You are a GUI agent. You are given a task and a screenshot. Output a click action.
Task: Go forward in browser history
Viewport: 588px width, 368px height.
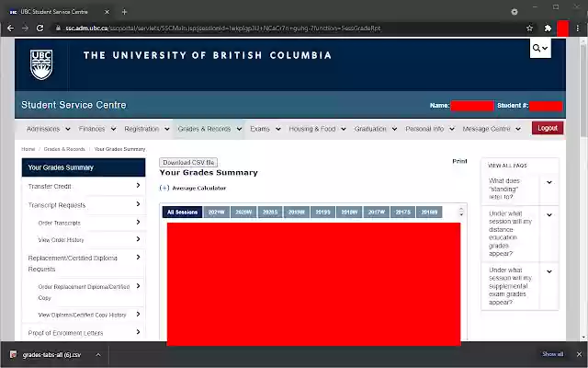[x=25, y=29]
